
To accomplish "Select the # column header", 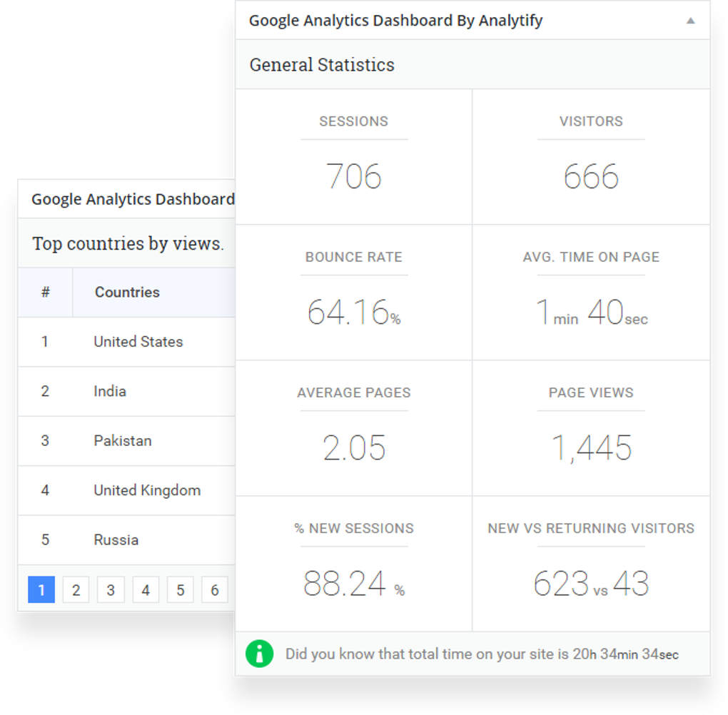I will [x=45, y=292].
